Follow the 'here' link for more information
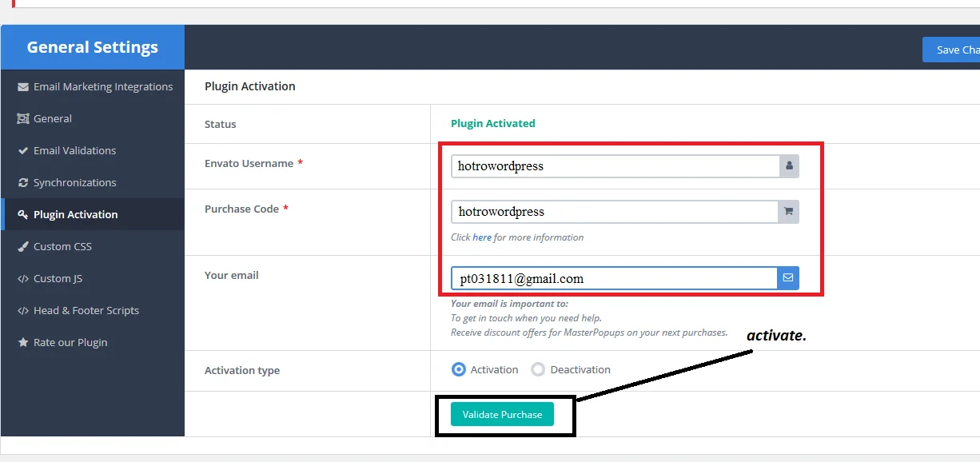 point(482,237)
